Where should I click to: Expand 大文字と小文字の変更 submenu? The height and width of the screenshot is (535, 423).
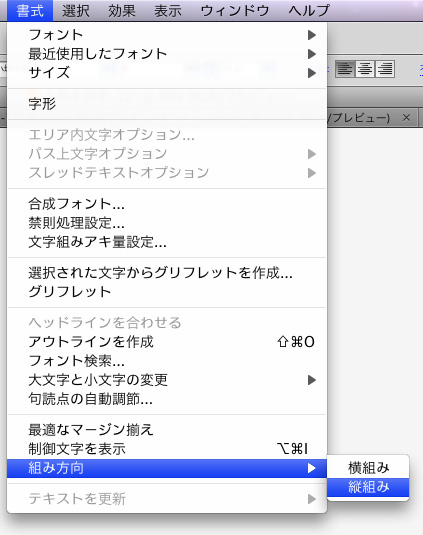tap(167, 380)
